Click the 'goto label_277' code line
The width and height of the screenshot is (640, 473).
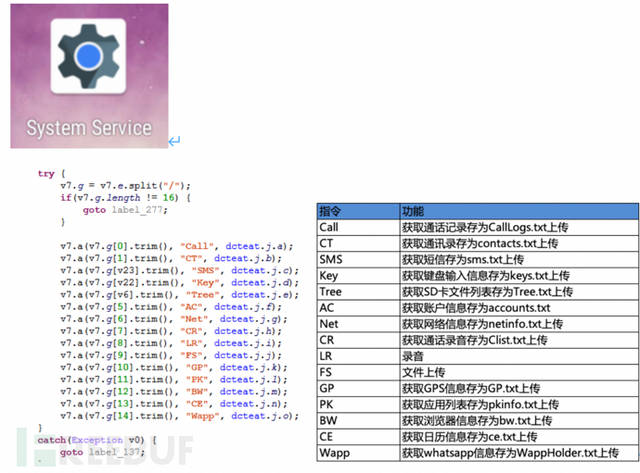(x=125, y=210)
